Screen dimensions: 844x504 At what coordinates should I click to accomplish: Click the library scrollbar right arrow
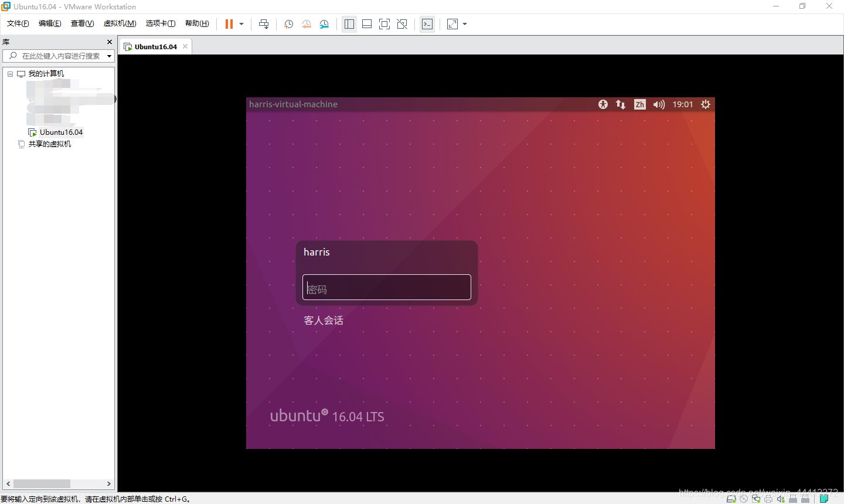click(x=109, y=483)
